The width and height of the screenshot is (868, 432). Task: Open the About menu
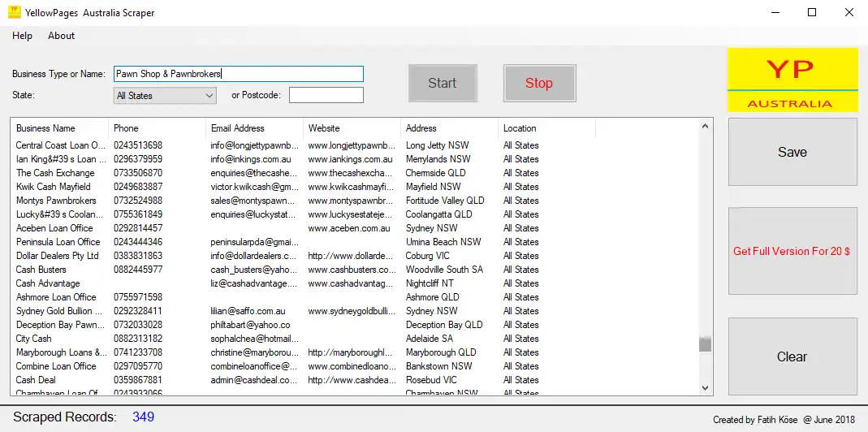(61, 36)
